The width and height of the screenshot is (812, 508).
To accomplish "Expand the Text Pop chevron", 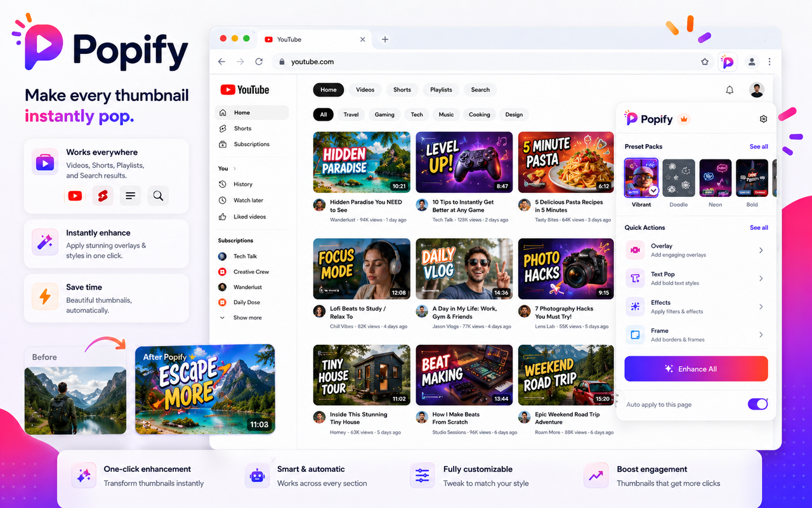I will tap(761, 278).
